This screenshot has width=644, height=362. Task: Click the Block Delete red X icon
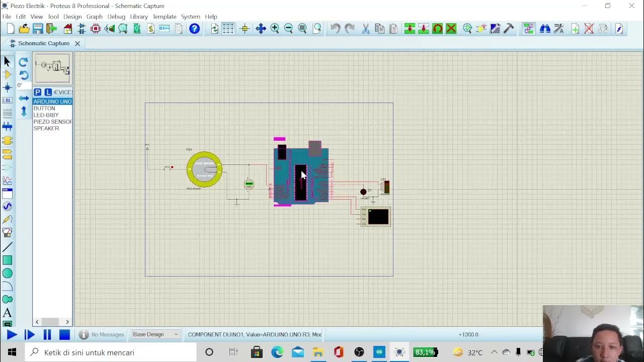click(x=451, y=29)
